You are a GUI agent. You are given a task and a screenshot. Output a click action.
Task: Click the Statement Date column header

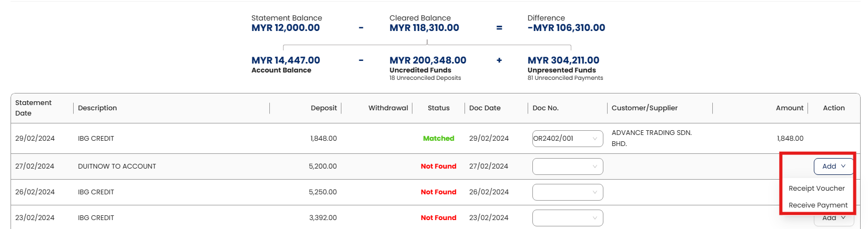[x=34, y=108]
